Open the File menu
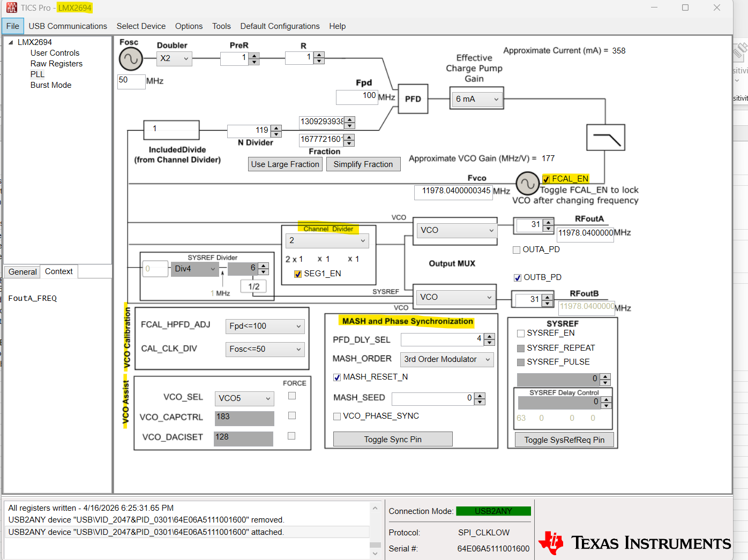Image resolution: width=748 pixels, height=560 pixels. point(13,26)
